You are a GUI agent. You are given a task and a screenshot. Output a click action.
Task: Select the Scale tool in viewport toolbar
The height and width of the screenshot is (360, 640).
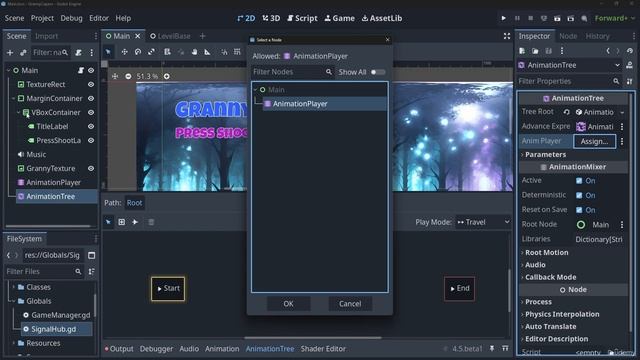click(151, 52)
